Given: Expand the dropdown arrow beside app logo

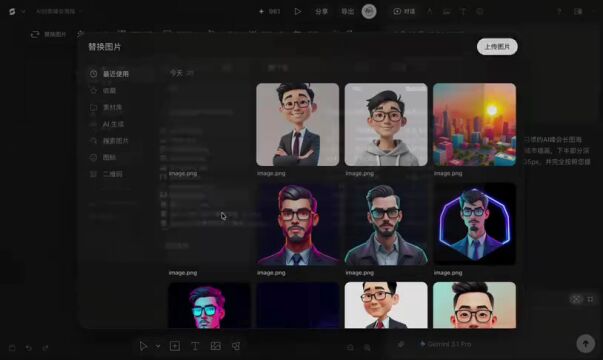Looking at the screenshot, I should pos(23,12).
